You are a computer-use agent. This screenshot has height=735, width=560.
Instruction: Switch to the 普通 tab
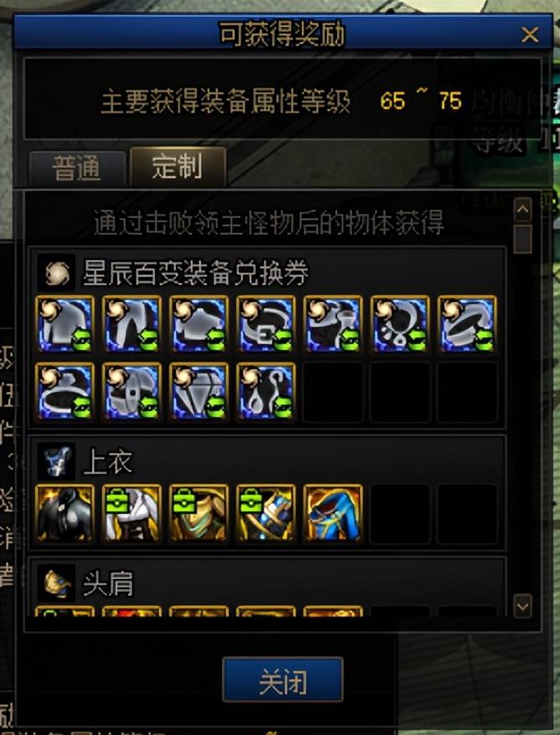[77, 169]
